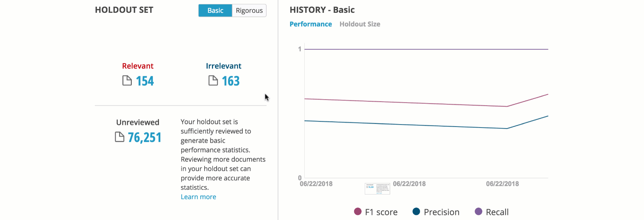This screenshot has width=644, height=220.
Task: Click the document icon beside Relevant count
Action: 127,81
